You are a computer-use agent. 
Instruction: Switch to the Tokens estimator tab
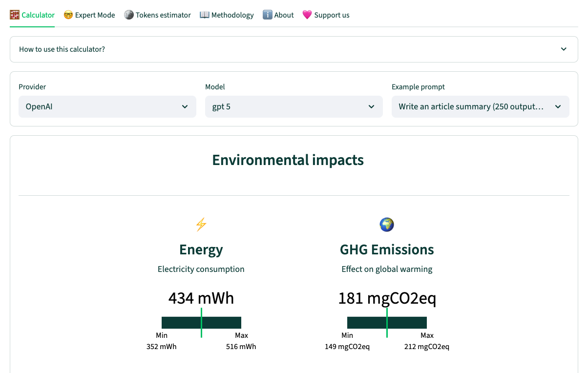coord(163,15)
